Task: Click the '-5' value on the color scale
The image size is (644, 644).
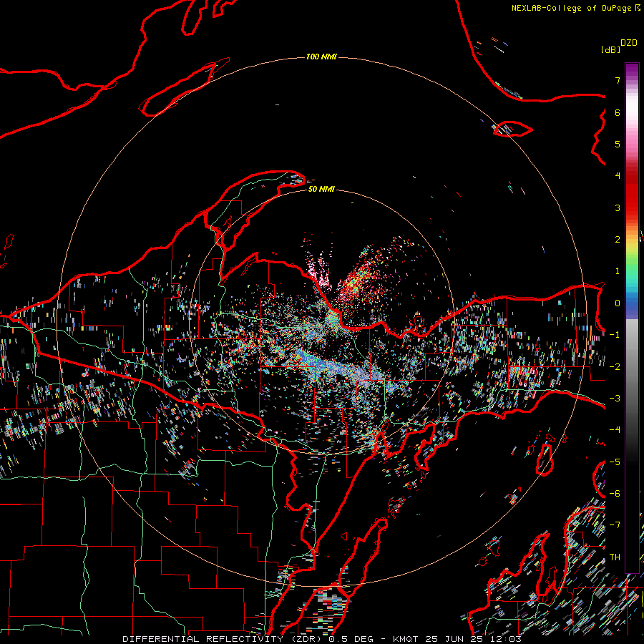Action: coord(615,462)
